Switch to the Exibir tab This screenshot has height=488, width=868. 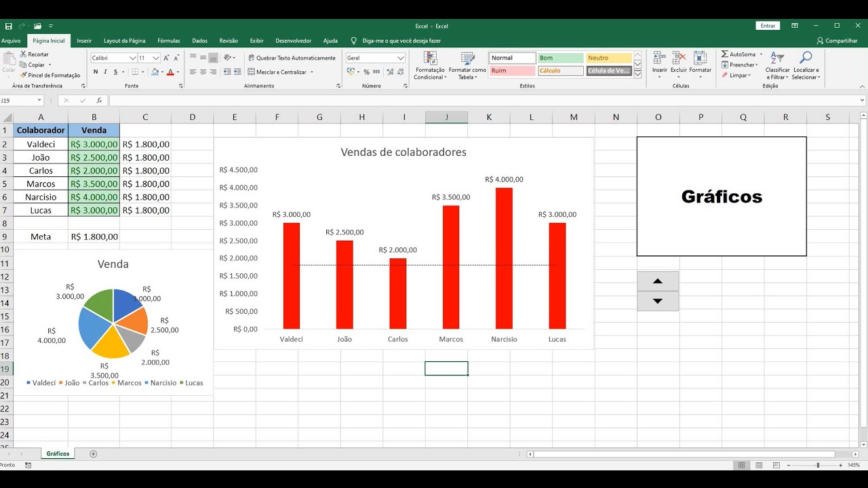point(256,41)
